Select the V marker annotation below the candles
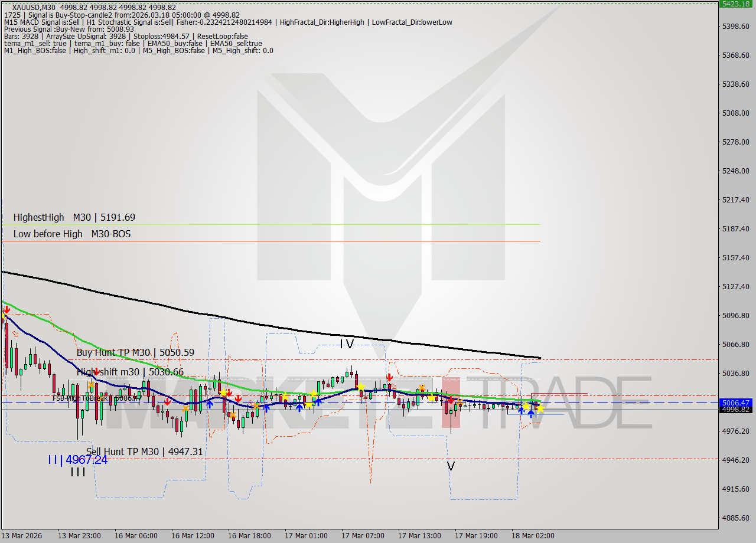The height and width of the screenshot is (543, 756). (451, 466)
